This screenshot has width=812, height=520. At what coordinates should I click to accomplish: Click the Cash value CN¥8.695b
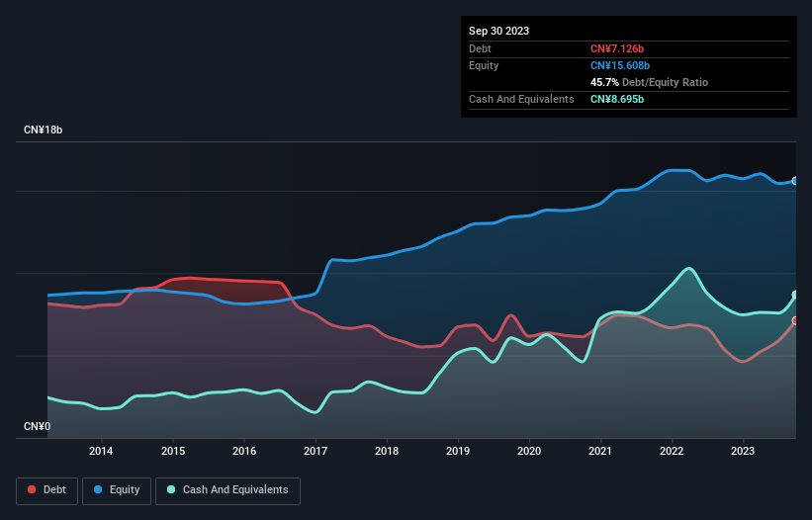(617, 99)
